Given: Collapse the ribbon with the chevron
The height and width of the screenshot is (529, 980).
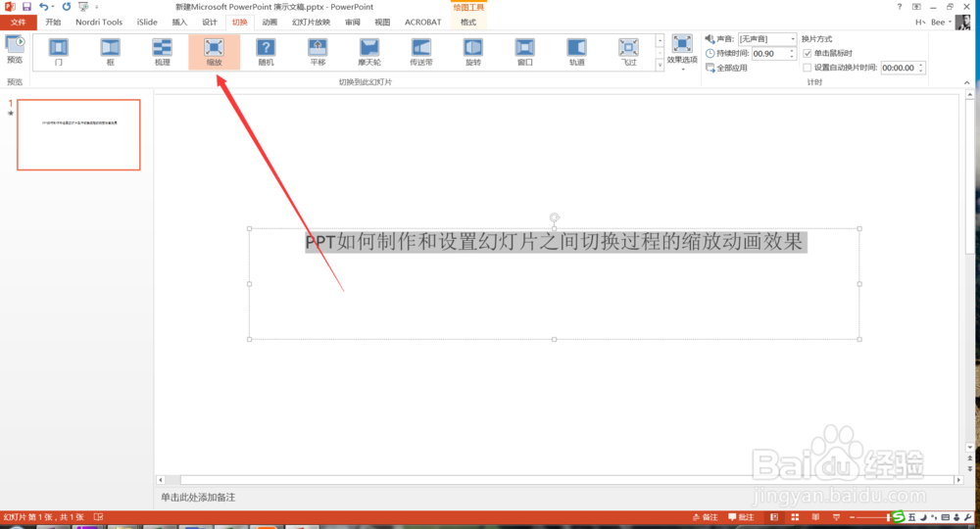Looking at the screenshot, I should 967,82.
